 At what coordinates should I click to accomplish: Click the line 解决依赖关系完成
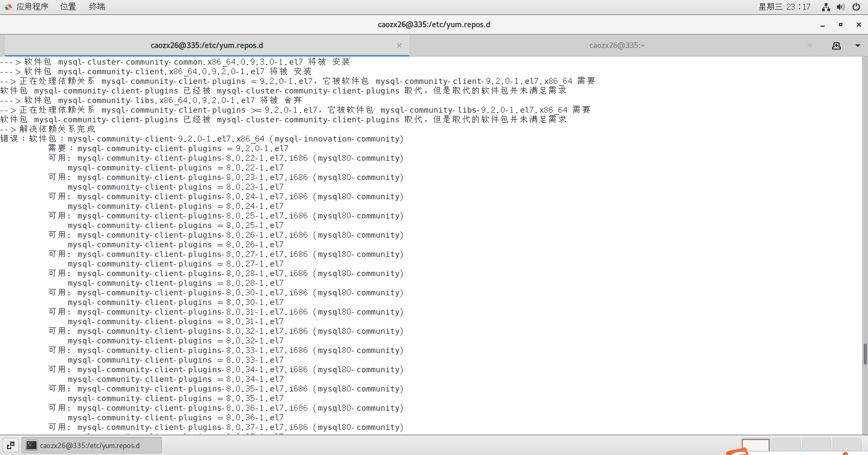(x=48, y=129)
